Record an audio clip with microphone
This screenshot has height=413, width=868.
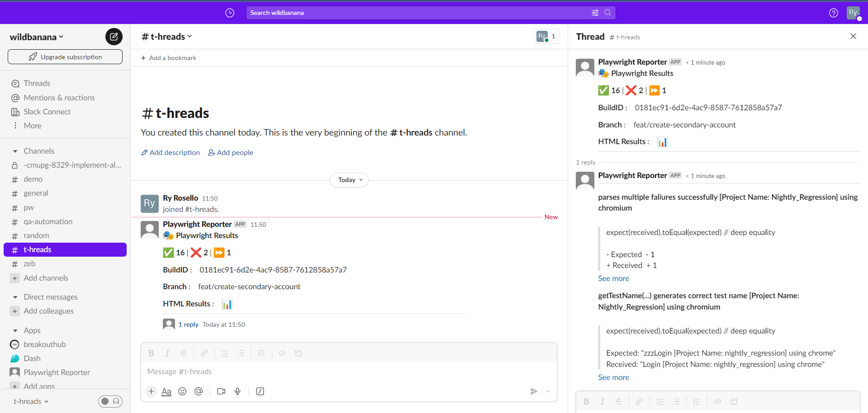tap(237, 391)
